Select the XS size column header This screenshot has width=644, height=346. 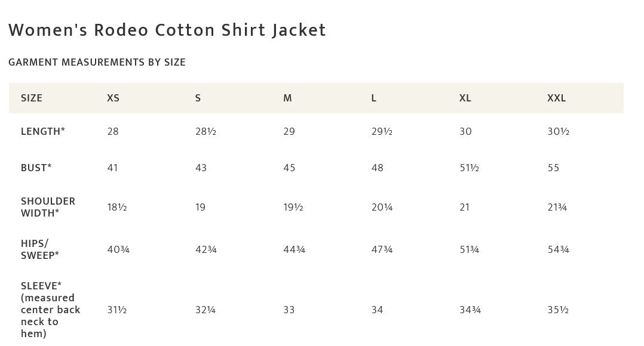(113, 98)
